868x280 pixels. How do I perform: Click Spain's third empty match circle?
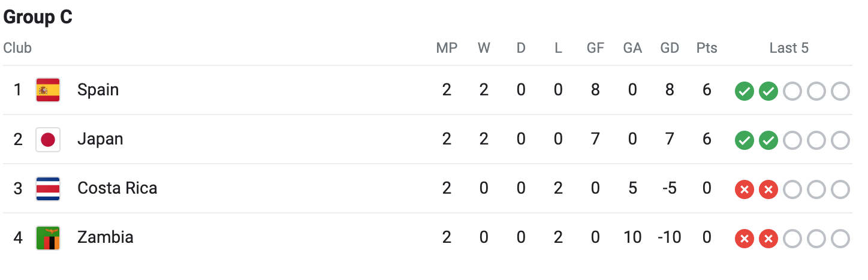click(x=792, y=91)
